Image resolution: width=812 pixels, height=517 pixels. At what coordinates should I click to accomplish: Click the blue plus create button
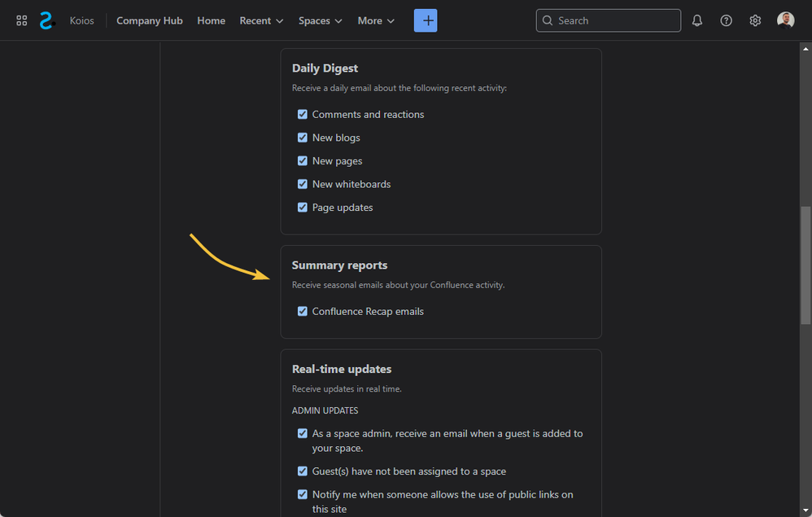click(426, 20)
